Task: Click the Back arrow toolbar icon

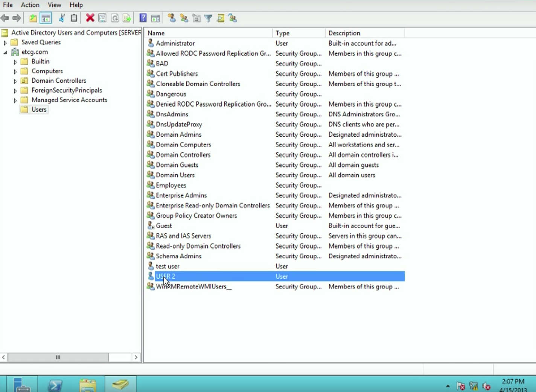Action: click(5, 18)
